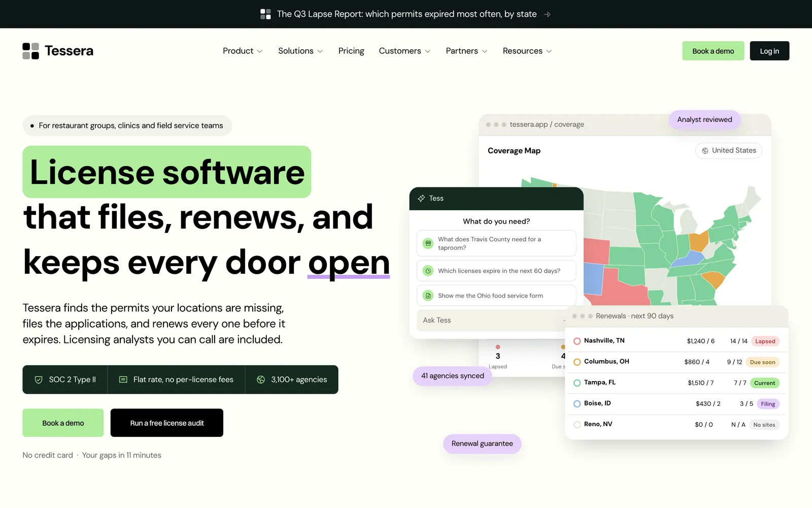Open the Solutions nav item
Screen dimensions: 812x508
300,51
